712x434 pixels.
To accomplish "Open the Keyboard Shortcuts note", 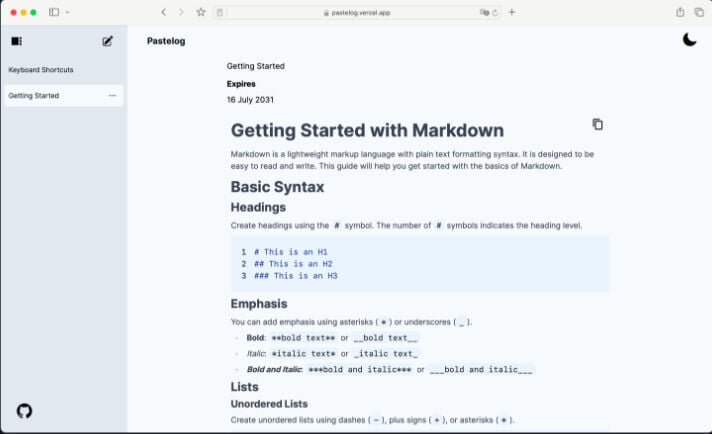I will point(41,70).
